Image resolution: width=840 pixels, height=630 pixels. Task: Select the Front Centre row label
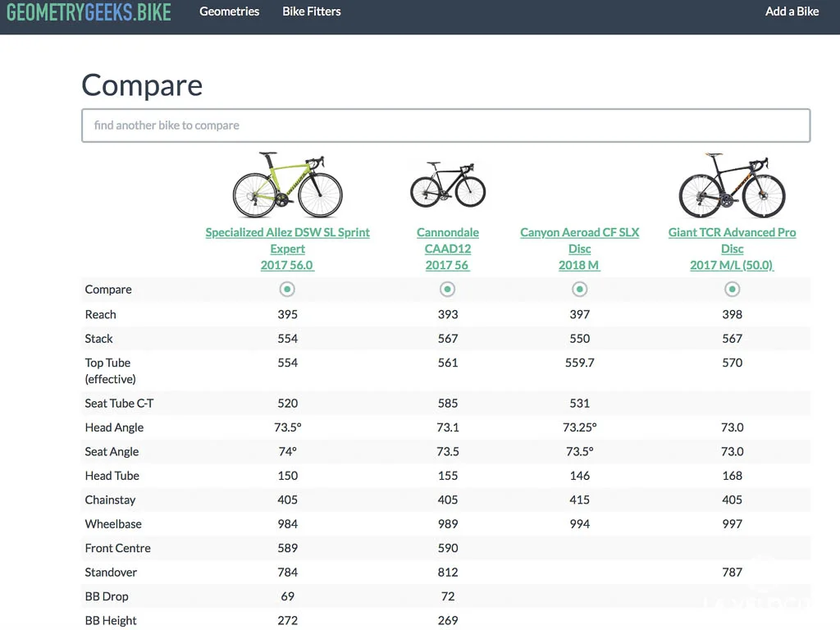point(117,548)
